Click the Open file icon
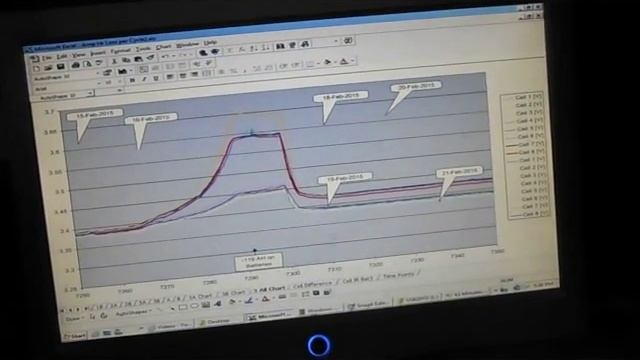The width and height of the screenshot is (640, 360). 48,68
